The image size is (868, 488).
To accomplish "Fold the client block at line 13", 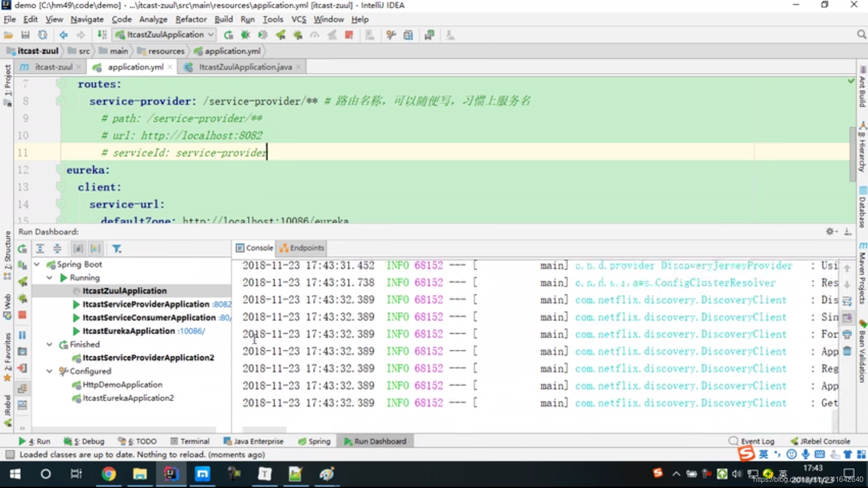I will [x=60, y=187].
